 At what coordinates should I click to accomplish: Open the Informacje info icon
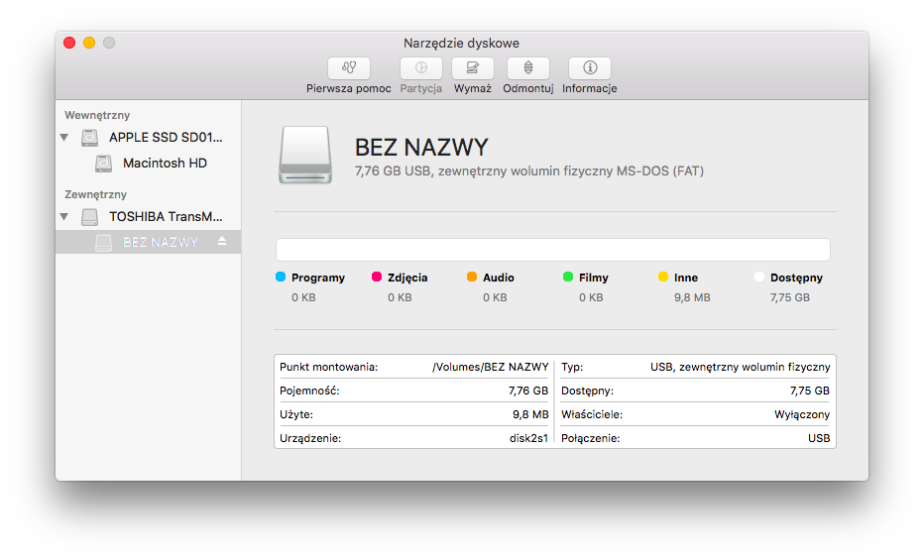tap(590, 68)
